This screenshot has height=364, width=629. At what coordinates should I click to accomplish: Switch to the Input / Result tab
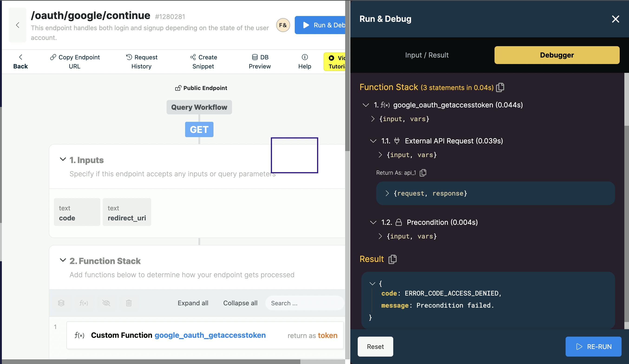click(426, 55)
